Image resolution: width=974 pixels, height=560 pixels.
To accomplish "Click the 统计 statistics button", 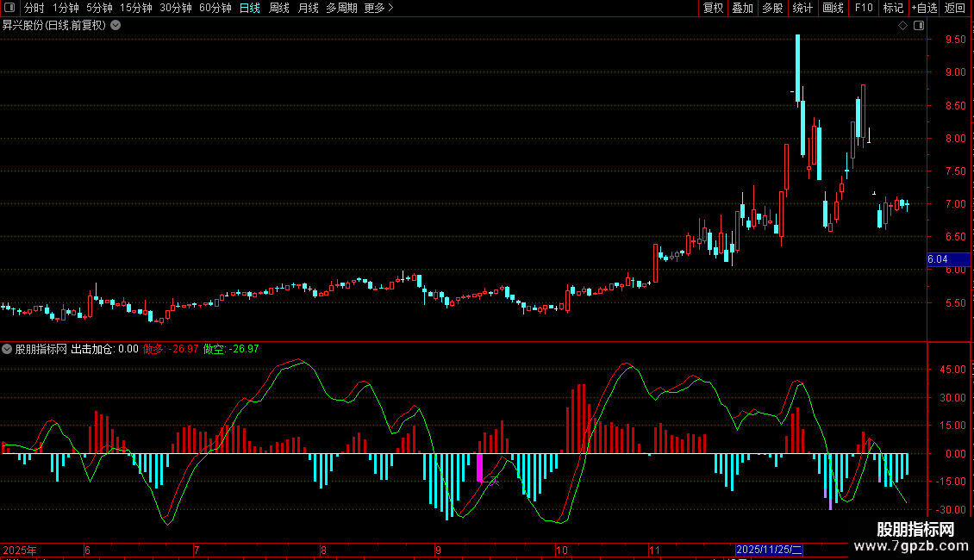I will [x=802, y=8].
